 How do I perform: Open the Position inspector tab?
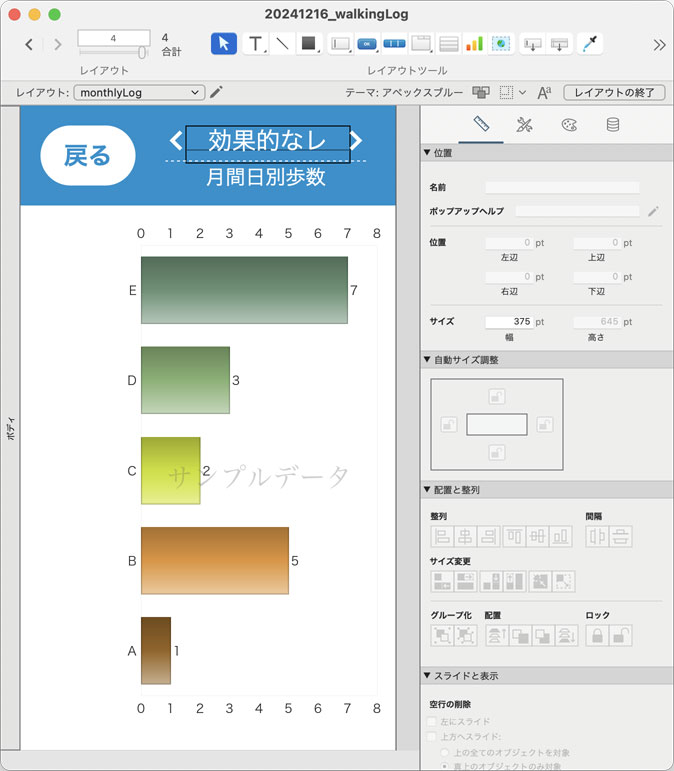coord(481,124)
